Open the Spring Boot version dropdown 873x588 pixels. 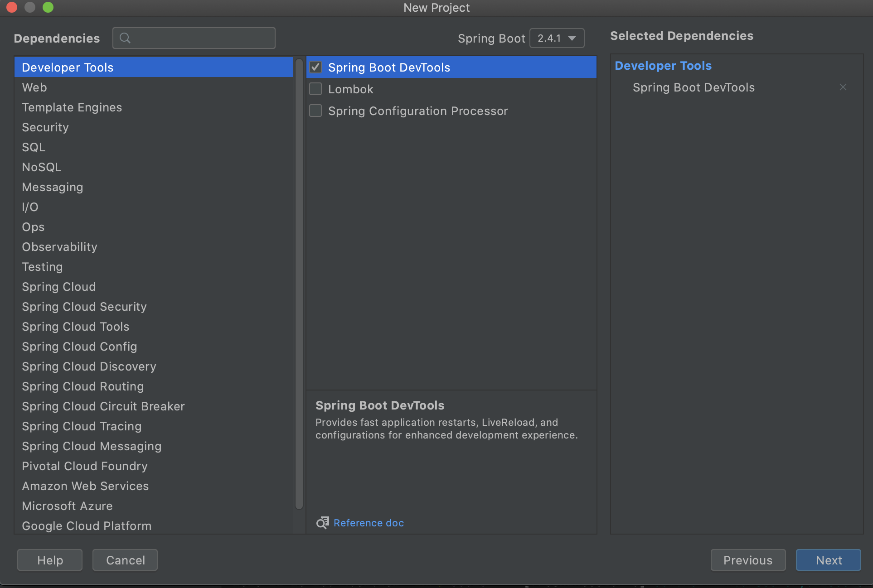557,38
